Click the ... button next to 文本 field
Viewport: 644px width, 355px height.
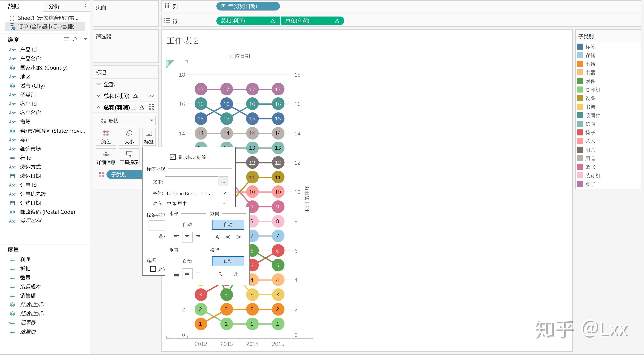click(x=223, y=181)
